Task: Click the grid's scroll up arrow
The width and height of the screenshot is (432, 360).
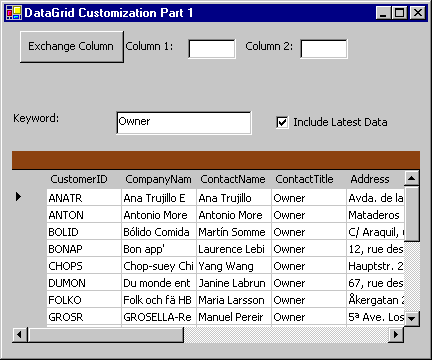Action: point(411,178)
